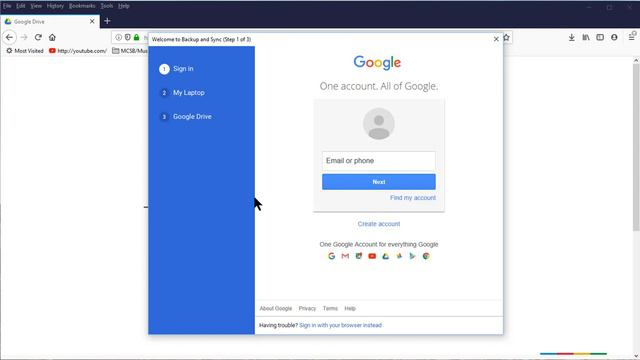This screenshot has height=360, width=640.
Task: Open the youtube.com bookmark
Action: [x=78, y=51]
